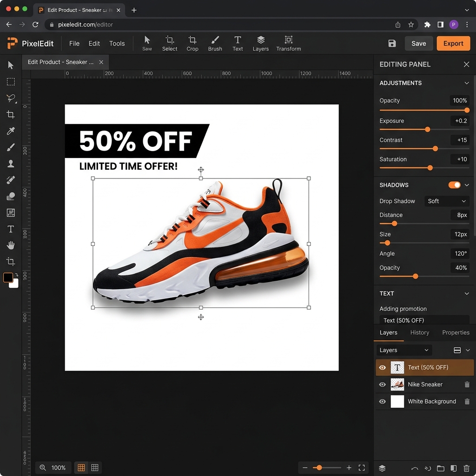This screenshot has height=476, width=476.
Task: Click the layer stack icon in layers footer
Action: pyautogui.click(x=382, y=468)
